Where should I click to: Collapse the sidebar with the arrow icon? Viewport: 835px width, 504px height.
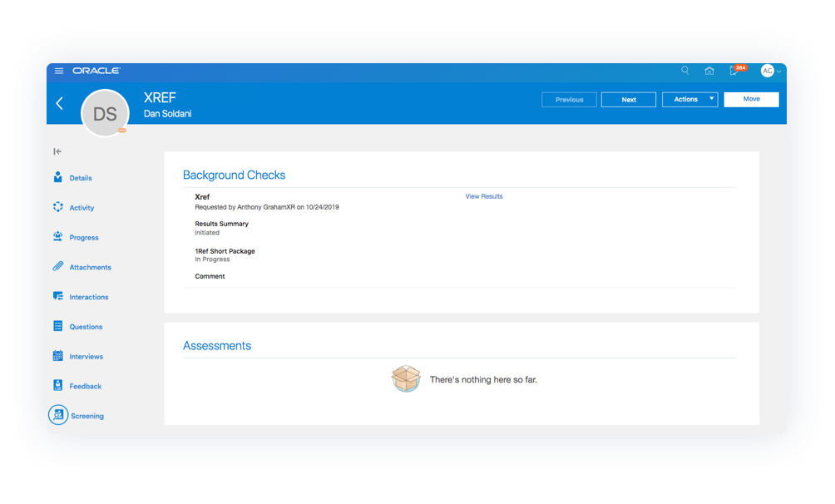[57, 151]
